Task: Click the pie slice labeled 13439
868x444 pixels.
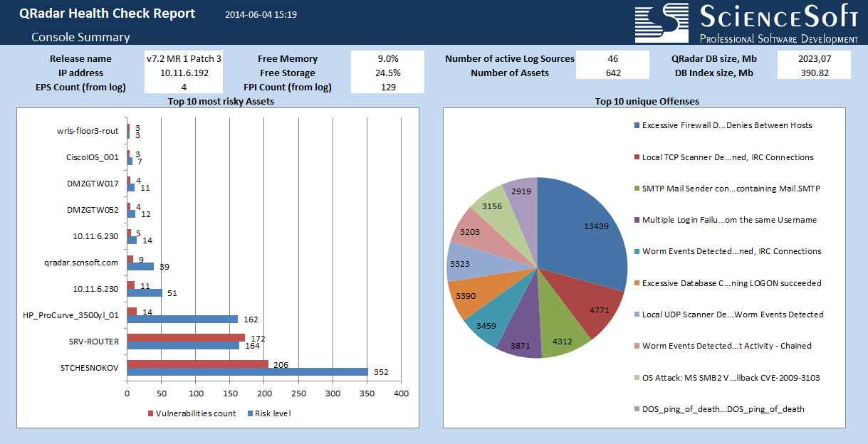Action: point(584,235)
